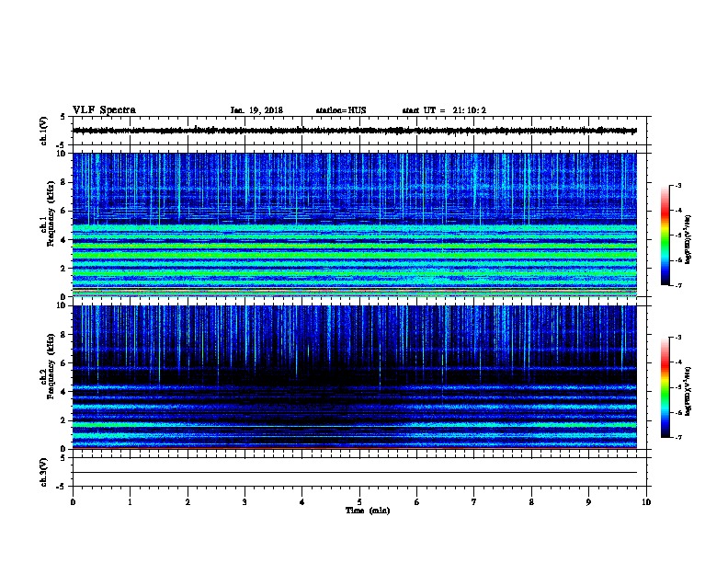Click time-axis tick label "5" above Time
This screenshot has height=563, width=728.
click(x=359, y=502)
